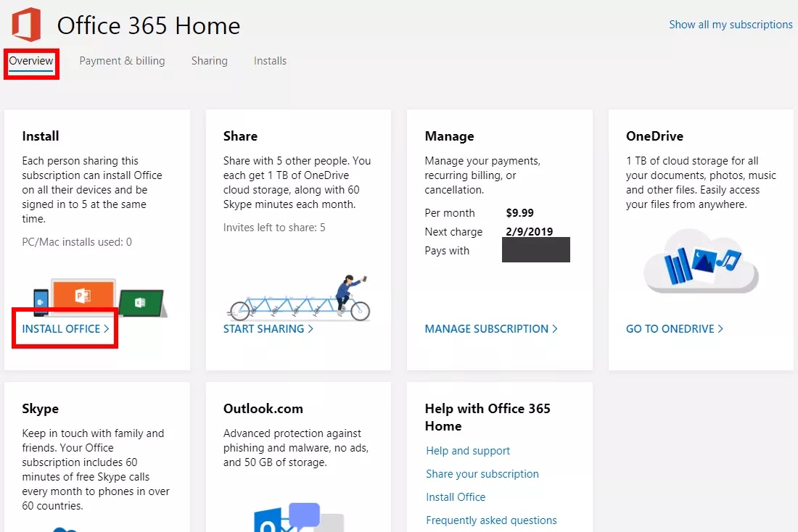Click the Office logo icon
The image size is (798, 532).
(x=26, y=25)
